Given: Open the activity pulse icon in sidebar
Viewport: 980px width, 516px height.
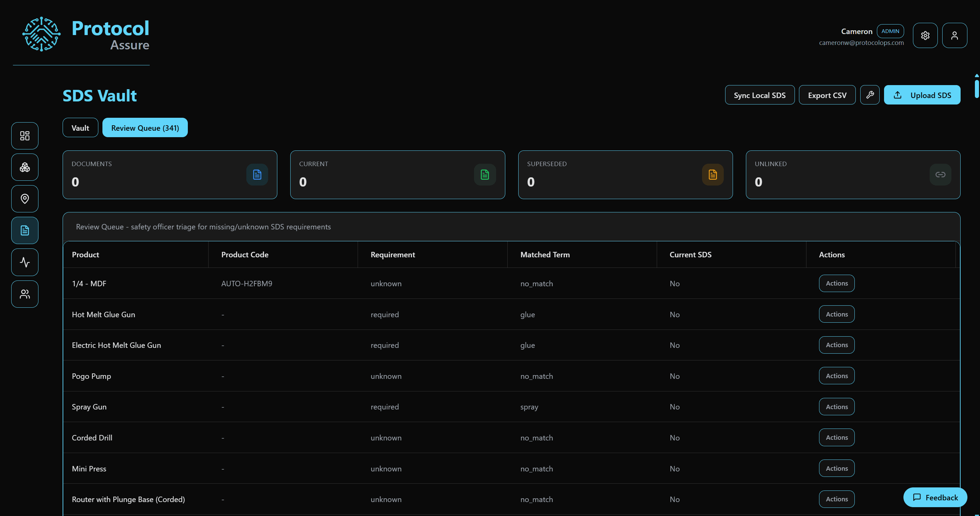Looking at the screenshot, I should point(24,262).
